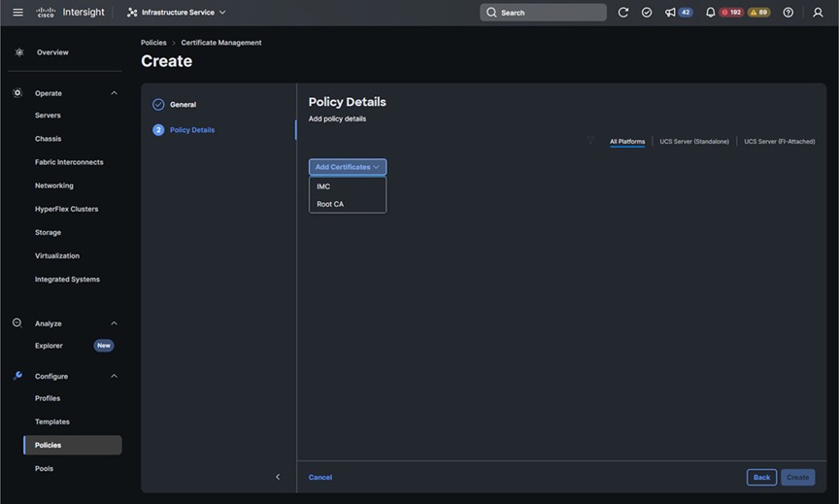Click the platform filter funnel icon
This screenshot has height=504, width=839.
(590, 141)
